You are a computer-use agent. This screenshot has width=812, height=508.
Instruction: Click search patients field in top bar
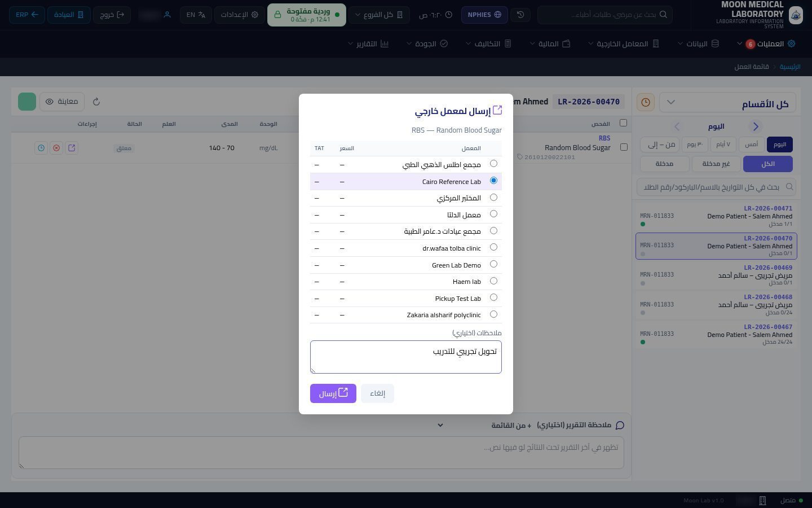(604, 15)
